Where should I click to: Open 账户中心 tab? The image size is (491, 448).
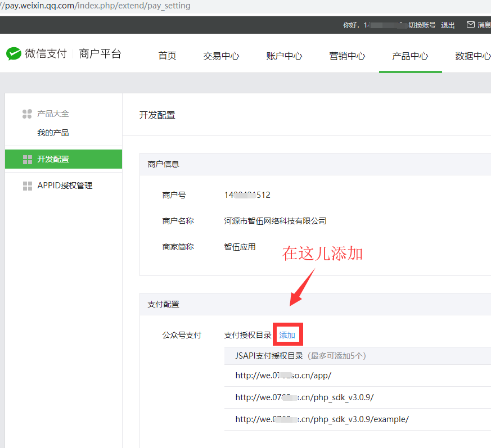(x=284, y=56)
